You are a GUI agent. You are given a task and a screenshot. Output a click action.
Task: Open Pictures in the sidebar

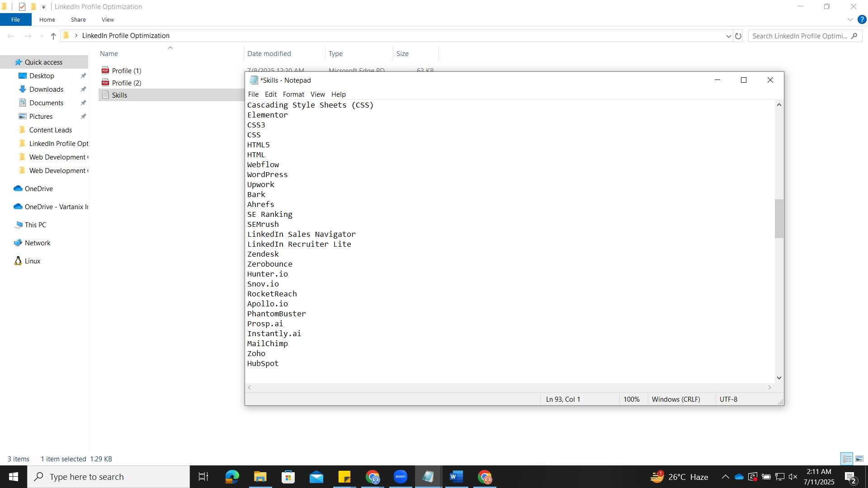pos(41,116)
